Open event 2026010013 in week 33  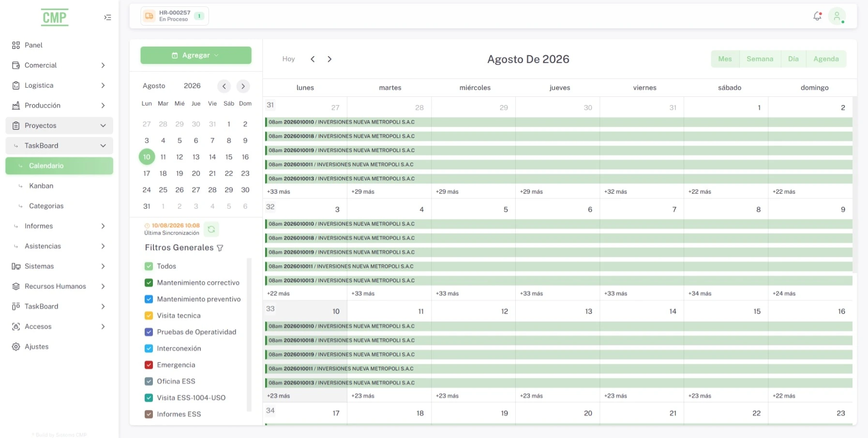coord(559,383)
